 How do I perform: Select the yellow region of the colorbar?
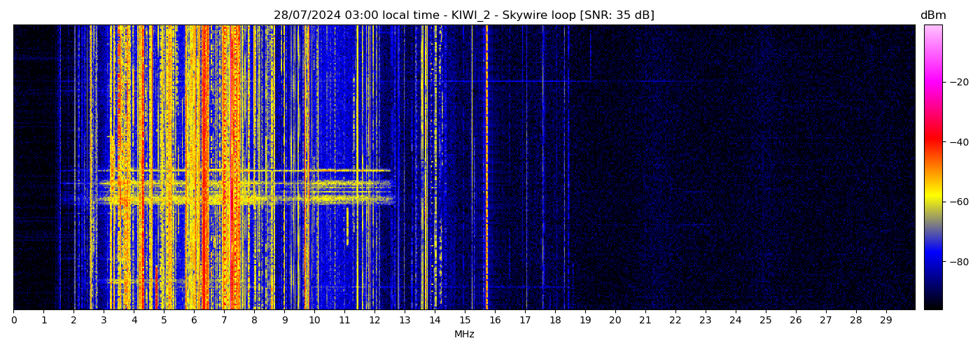[932, 199]
